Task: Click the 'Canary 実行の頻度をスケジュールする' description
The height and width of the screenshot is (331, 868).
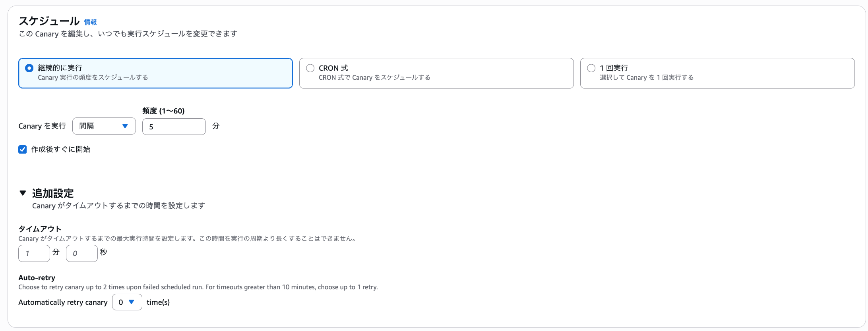Action: tap(93, 78)
